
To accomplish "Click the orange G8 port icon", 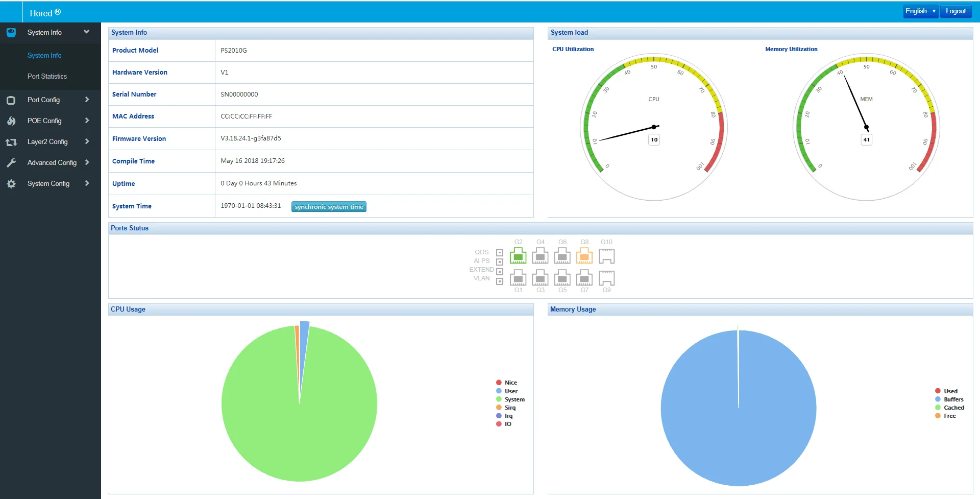I will click(584, 255).
